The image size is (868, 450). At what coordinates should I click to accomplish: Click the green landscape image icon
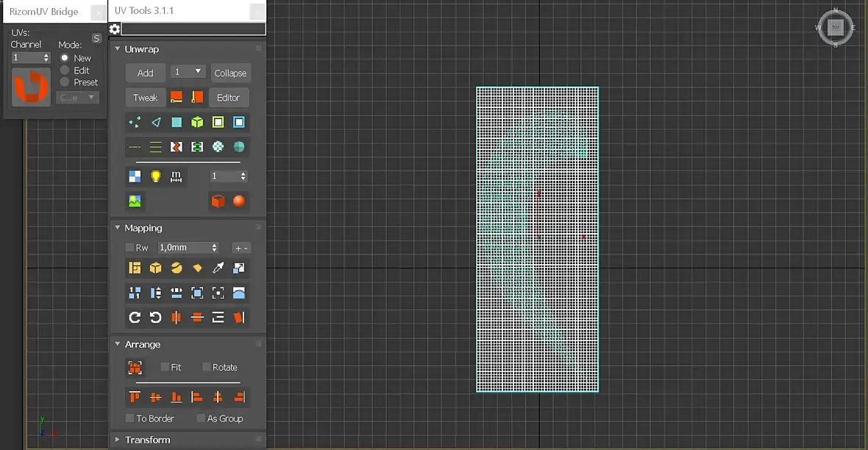click(135, 201)
